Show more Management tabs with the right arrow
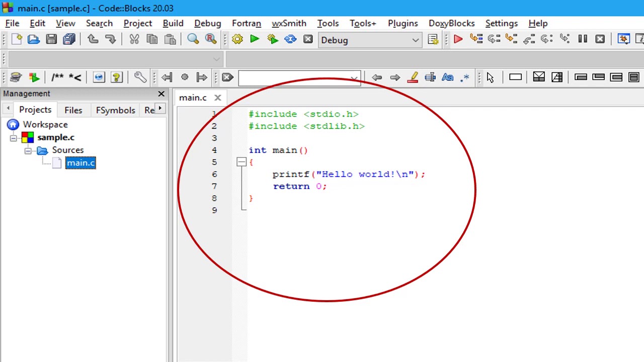 pyautogui.click(x=160, y=108)
